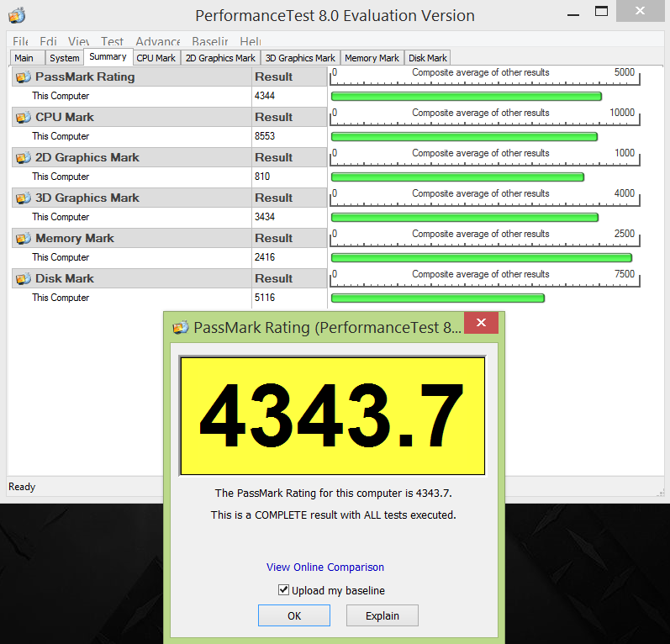Viewport: 670px width, 644px height.
Task: Click the CPU Mark row icon
Action: 24,117
